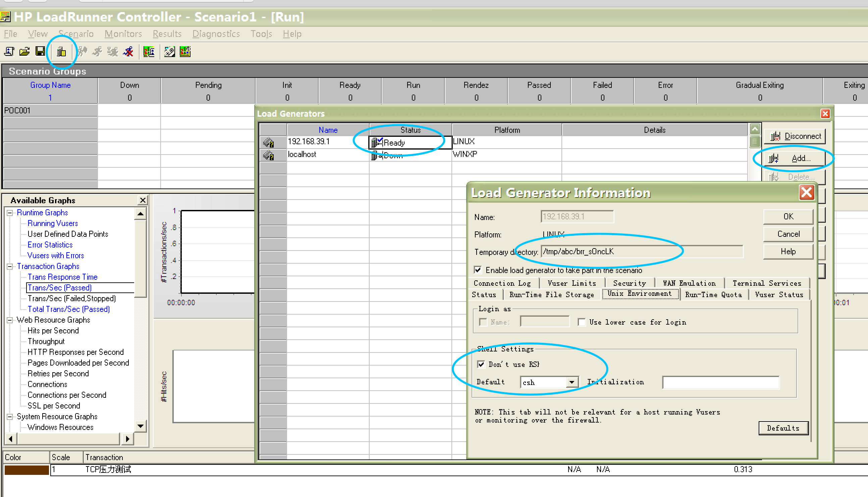
Task: Click the Stop Vusers red X icon
Action: (129, 52)
